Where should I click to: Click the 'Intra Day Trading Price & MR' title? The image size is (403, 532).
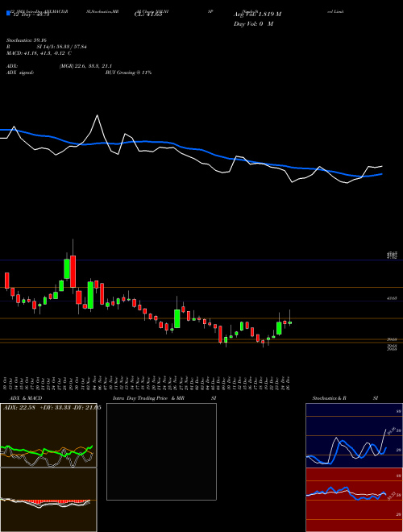click(148, 398)
